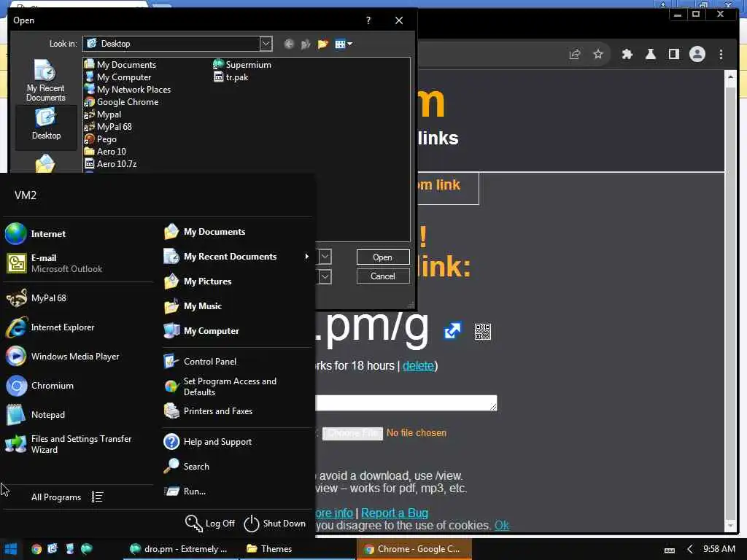Click share icon in Chrome address bar

575,54
